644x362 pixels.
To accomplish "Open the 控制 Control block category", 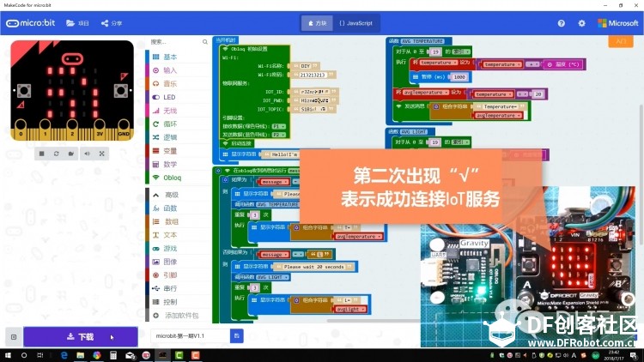I will tap(178, 302).
